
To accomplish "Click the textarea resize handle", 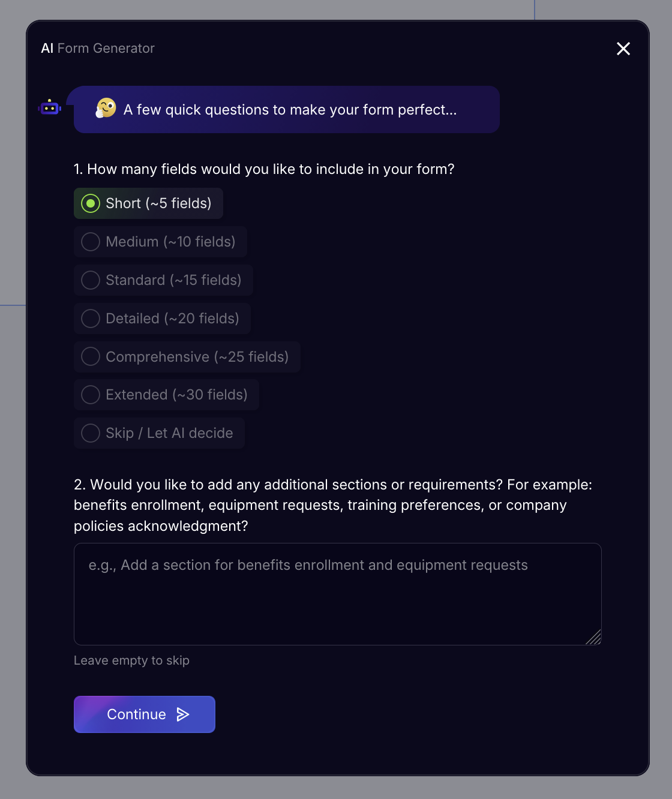I will [x=594, y=638].
